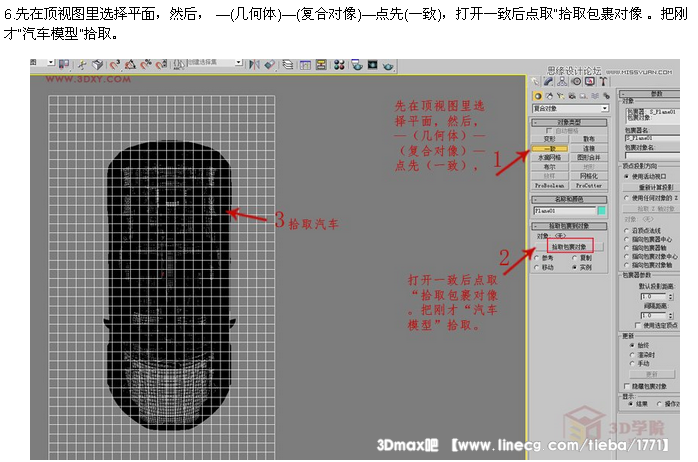The image size is (698, 462).
Task: Select the Cameras category icon
Action: pos(572,96)
